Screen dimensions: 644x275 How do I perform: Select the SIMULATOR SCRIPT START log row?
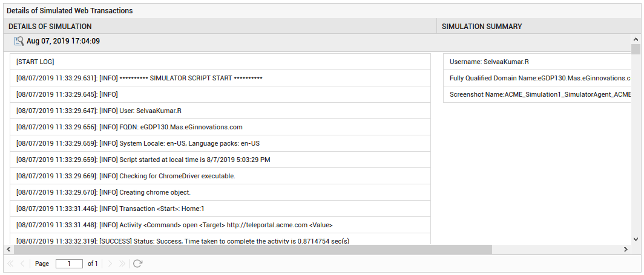(x=220, y=78)
